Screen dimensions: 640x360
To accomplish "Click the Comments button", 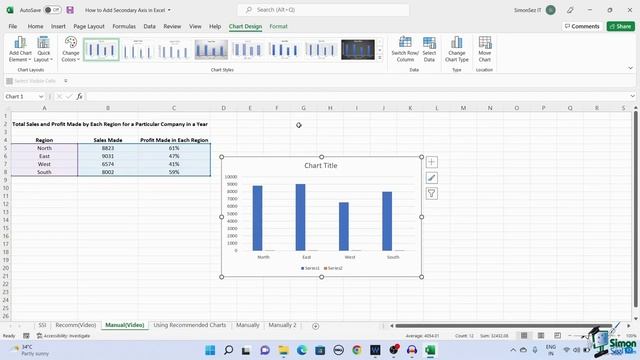I will pos(582,26).
